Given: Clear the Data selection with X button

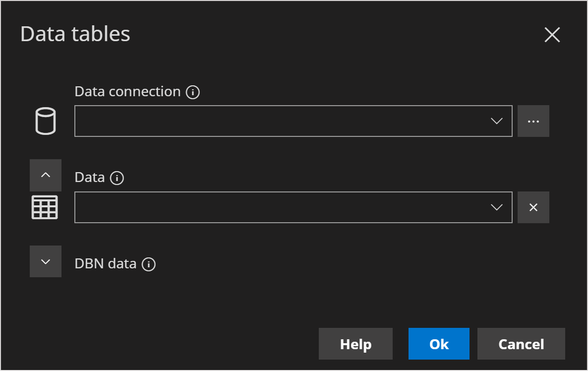Looking at the screenshot, I should tap(533, 207).
